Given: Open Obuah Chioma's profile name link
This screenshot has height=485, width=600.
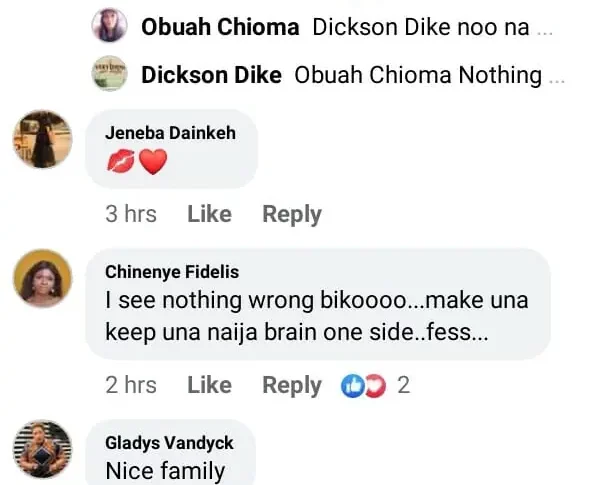Looking at the screenshot, I should [220, 27].
